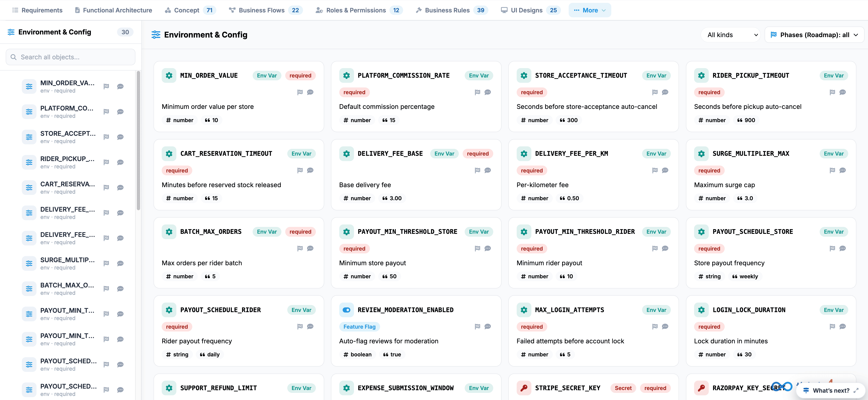Select the RIDER_PICKUP_... sidebar row
This screenshot has width=868, height=400.
[x=71, y=162]
